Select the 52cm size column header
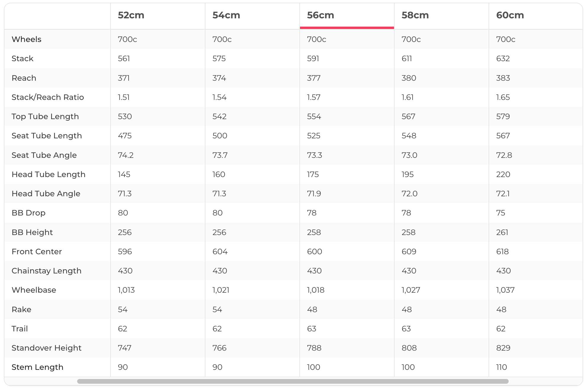Image resolution: width=587 pixels, height=392 pixels. (x=131, y=15)
